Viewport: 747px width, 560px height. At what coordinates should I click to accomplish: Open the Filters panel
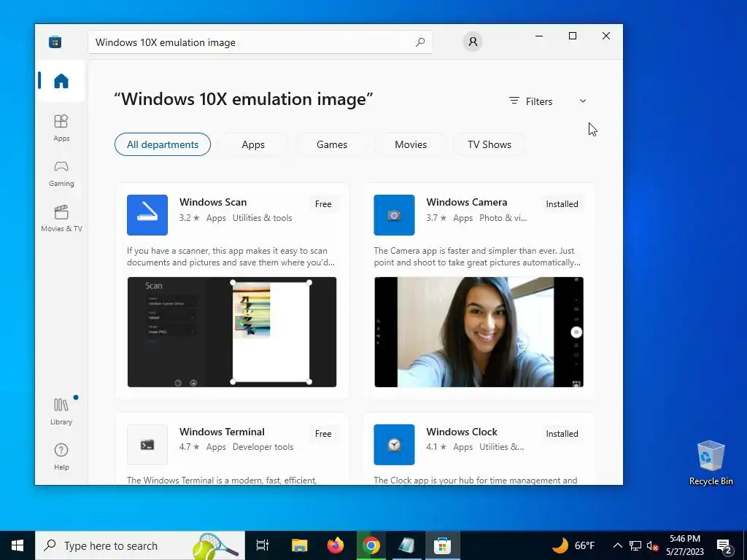click(531, 101)
